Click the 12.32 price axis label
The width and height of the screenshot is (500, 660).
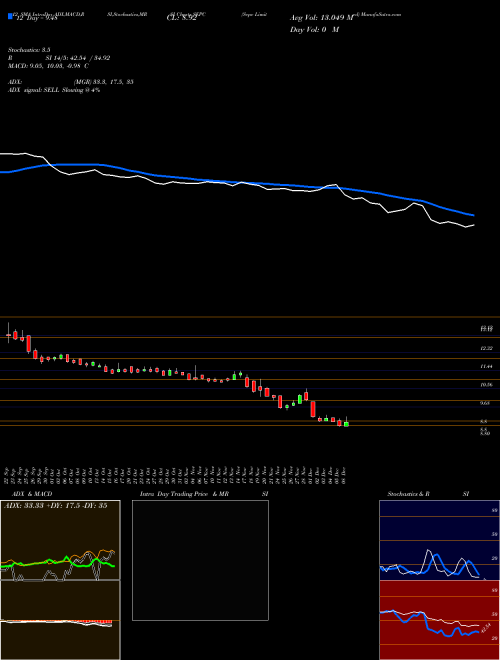pyautogui.click(x=487, y=349)
